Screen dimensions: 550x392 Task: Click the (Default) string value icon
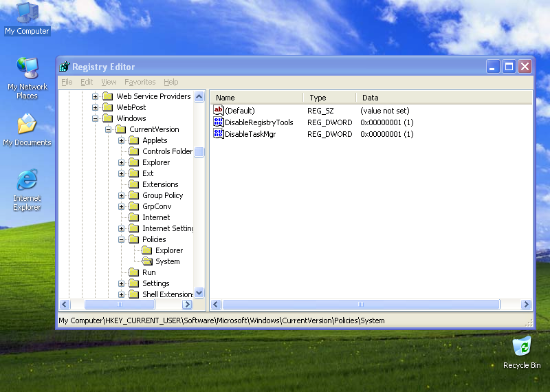point(218,111)
